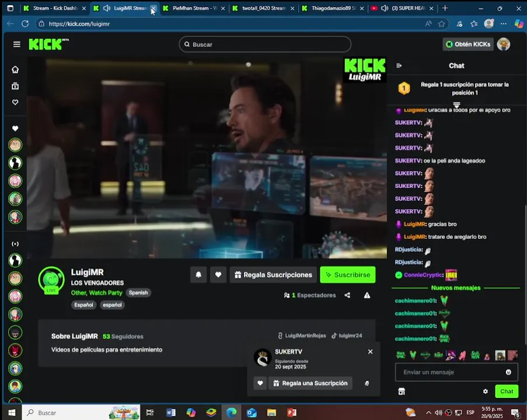Image resolution: width=527 pixels, height=420 pixels.
Task: Send message with green Chat button
Action: coord(507,391)
